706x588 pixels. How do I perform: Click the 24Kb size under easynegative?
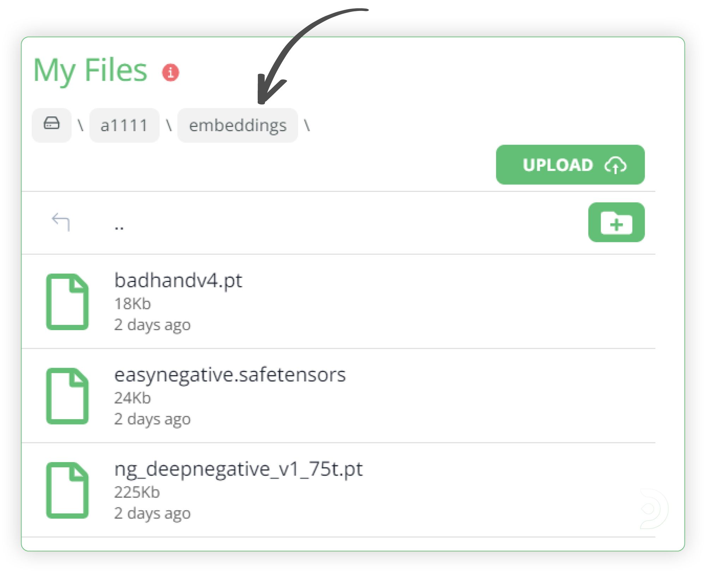click(132, 398)
